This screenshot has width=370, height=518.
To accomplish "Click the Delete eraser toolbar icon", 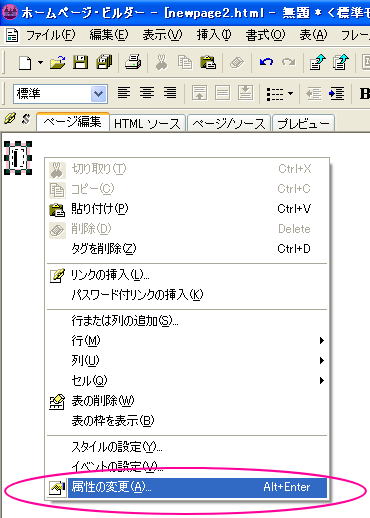I will click(x=236, y=62).
